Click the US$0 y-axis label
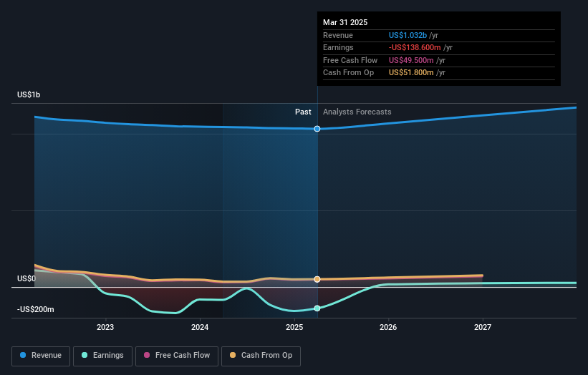The image size is (588, 375). point(26,278)
